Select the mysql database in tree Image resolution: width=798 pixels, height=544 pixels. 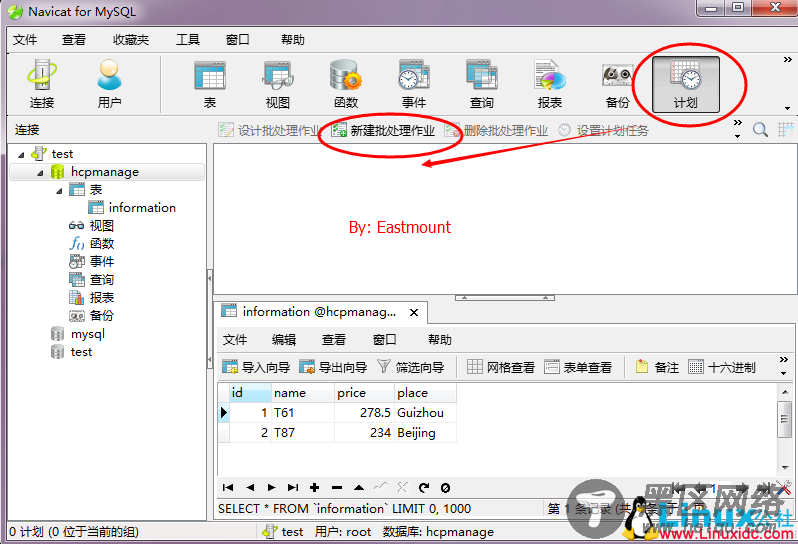click(78, 334)
